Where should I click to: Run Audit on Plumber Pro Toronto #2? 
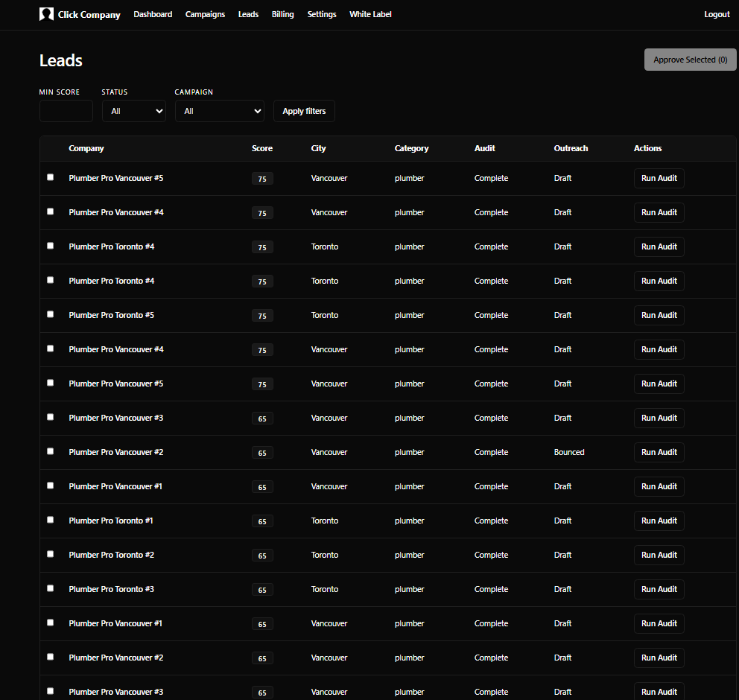[659, 555]
